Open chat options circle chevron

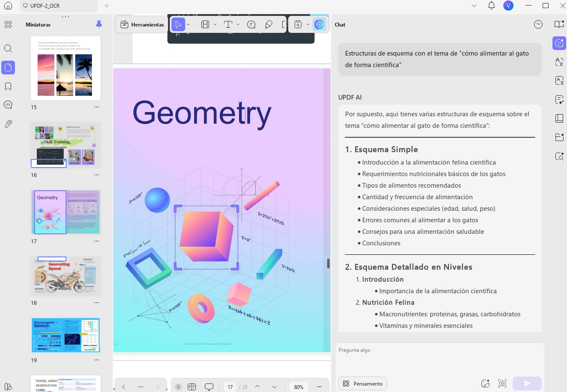[538, 25]
